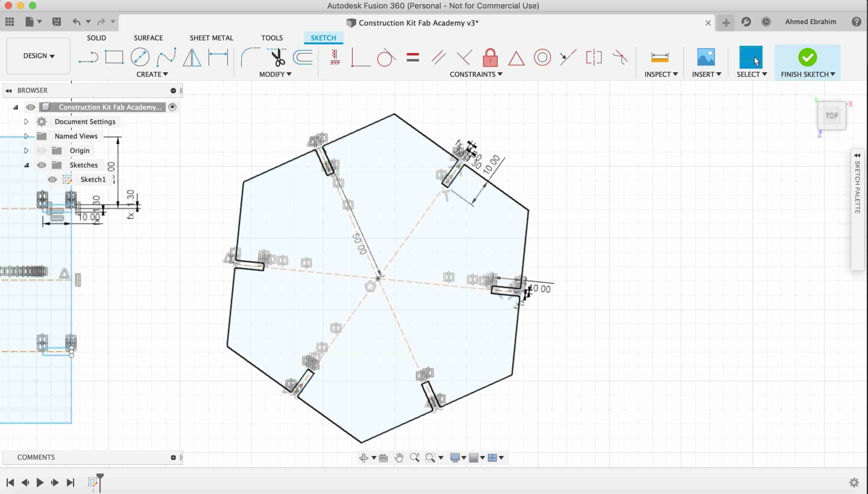The image size is (868, 494).
Task: Select the Line tool in the Create group
Action: (88, 57)
